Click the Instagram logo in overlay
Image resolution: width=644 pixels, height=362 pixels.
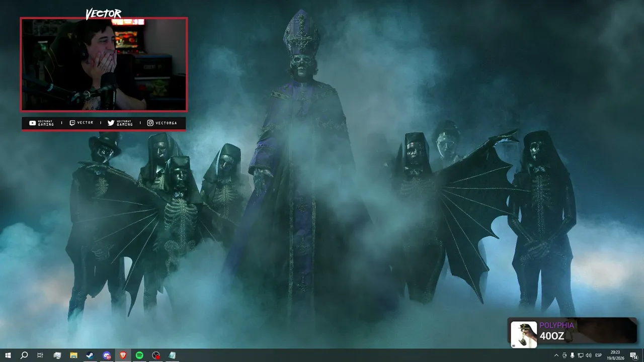[150, 123]
